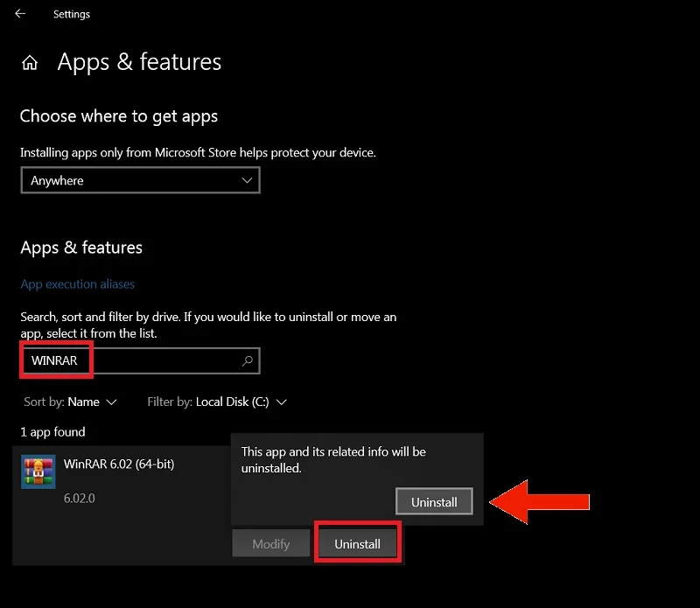Screen dimensions: 700x608
Task: Click the WINRAR search field
Action: [140, 360]
